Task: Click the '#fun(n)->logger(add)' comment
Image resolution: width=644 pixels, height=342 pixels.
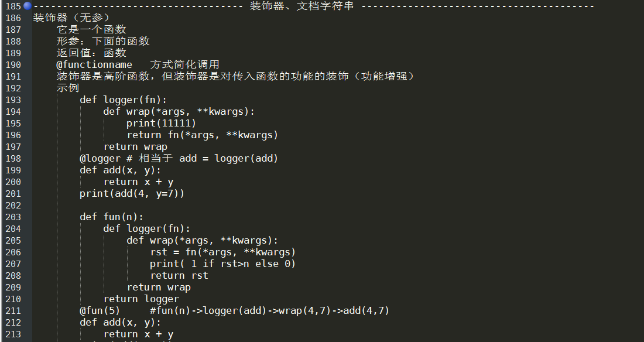Action: (208, 311)
